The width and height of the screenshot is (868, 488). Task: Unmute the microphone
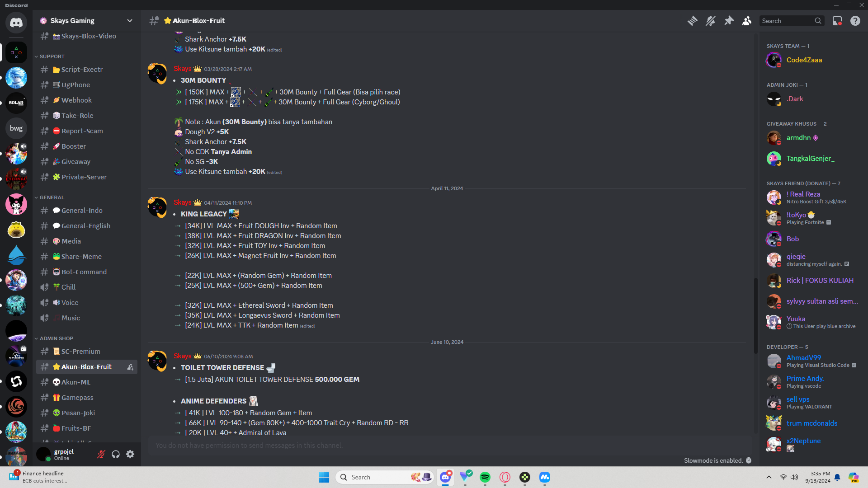(x=101, y=454)
